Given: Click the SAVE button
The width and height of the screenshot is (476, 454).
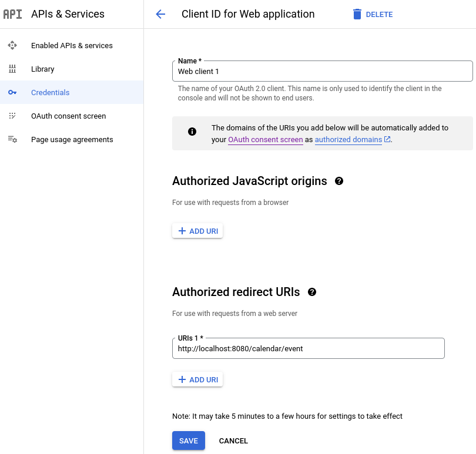Looking at the screenshot, I should [x=189, y=440].
